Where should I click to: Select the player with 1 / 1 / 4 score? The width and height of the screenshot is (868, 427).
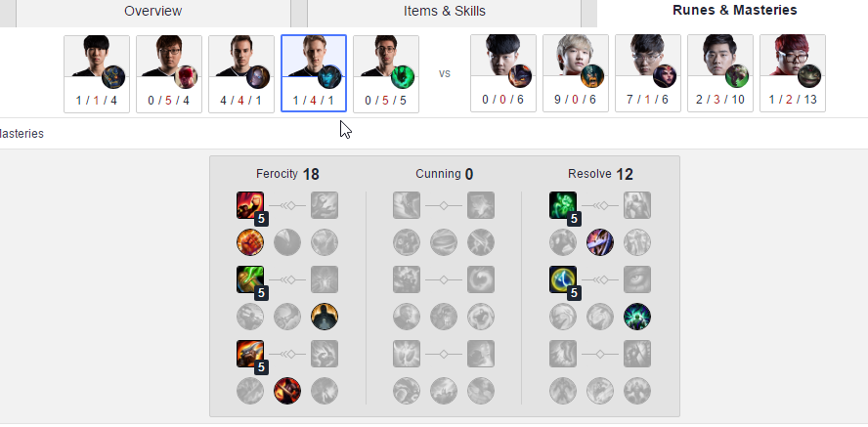pos(97,74)
